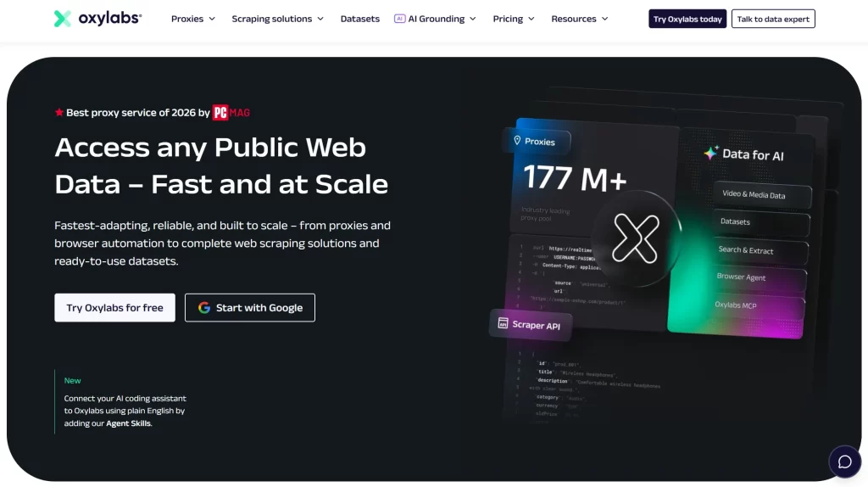This screenshot has height=487, width=868.
Task: Expand the Pricing chevron
Action: point(531,19)
